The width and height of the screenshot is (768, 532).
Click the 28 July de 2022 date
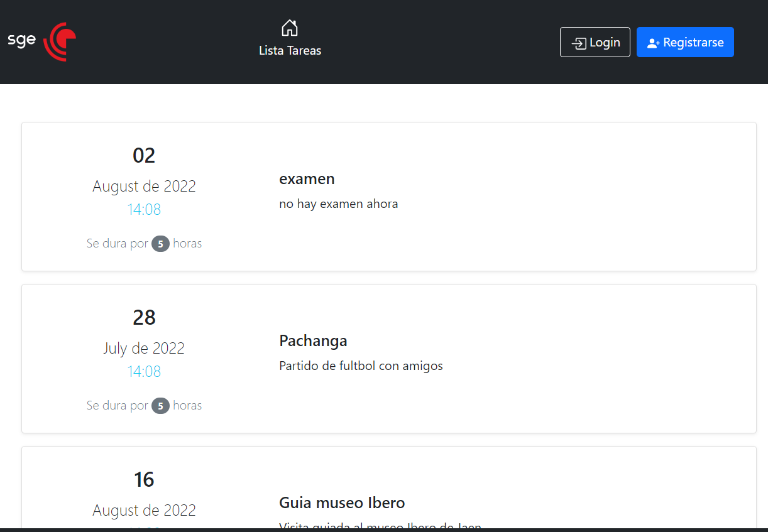click(x=144, y=317)
